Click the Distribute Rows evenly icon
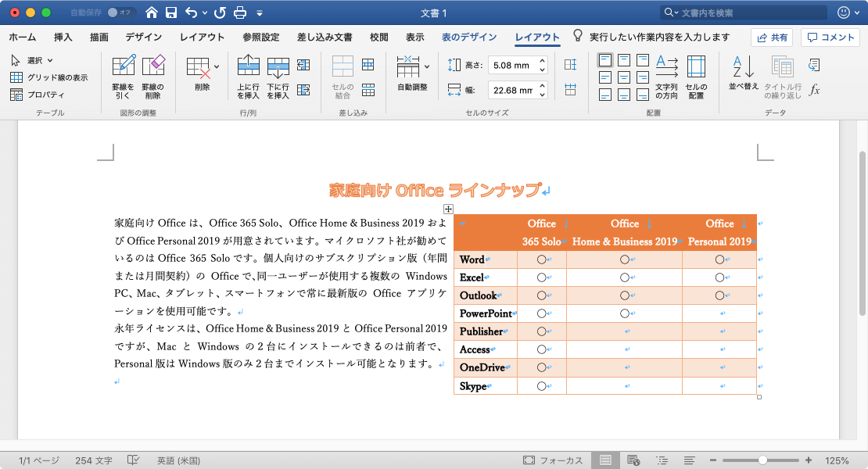Screen dimensions: 868x469 click(x=570, y=65)
